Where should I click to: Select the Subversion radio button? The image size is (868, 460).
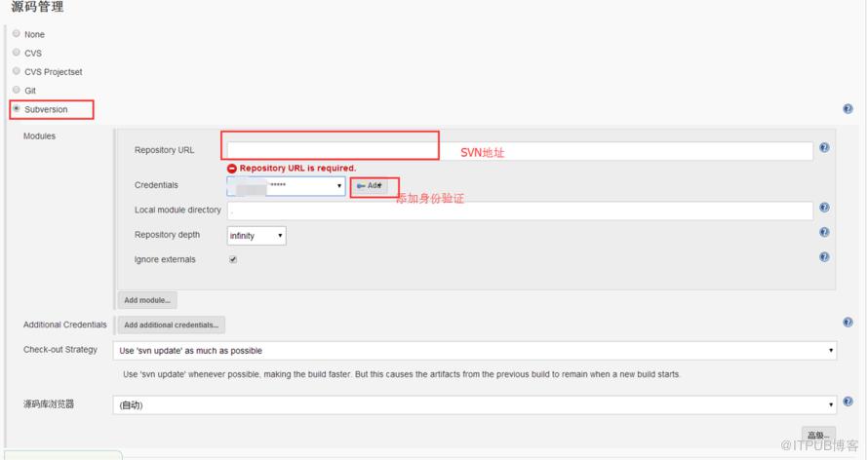(x=16, y=109)
